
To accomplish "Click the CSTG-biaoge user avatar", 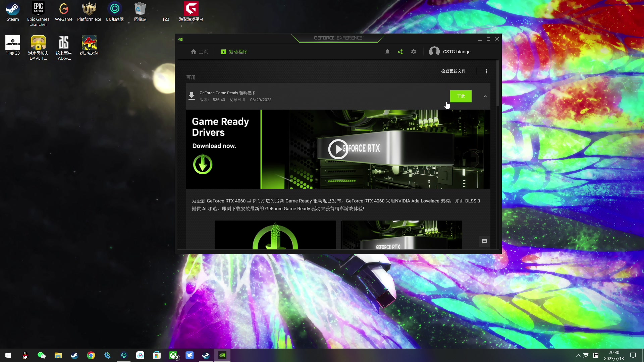I will 434,51.
